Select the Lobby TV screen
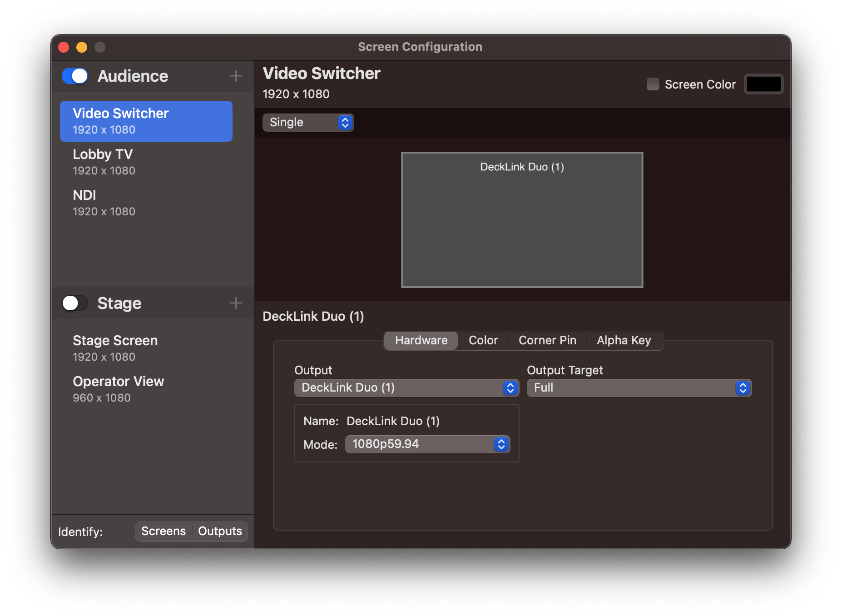Image resolution: width=842 pixels, height=616 pixels. (x=146, y=162)
